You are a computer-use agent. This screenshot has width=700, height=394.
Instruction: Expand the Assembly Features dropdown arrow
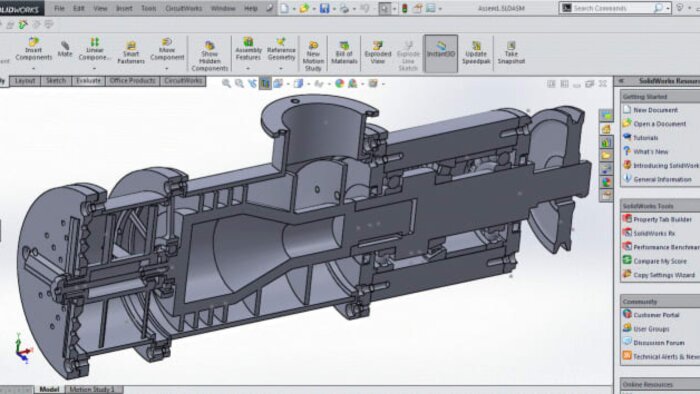point(248,69)
